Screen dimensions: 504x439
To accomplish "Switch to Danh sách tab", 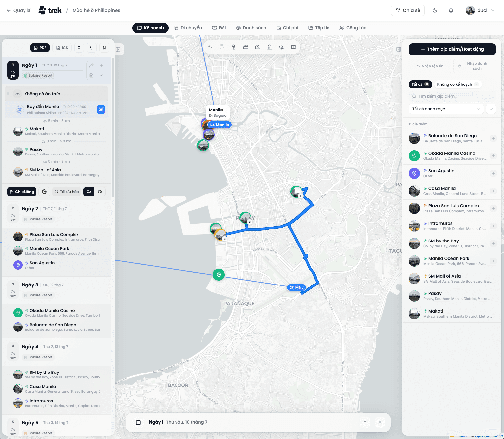I will (x=251, y=28).
